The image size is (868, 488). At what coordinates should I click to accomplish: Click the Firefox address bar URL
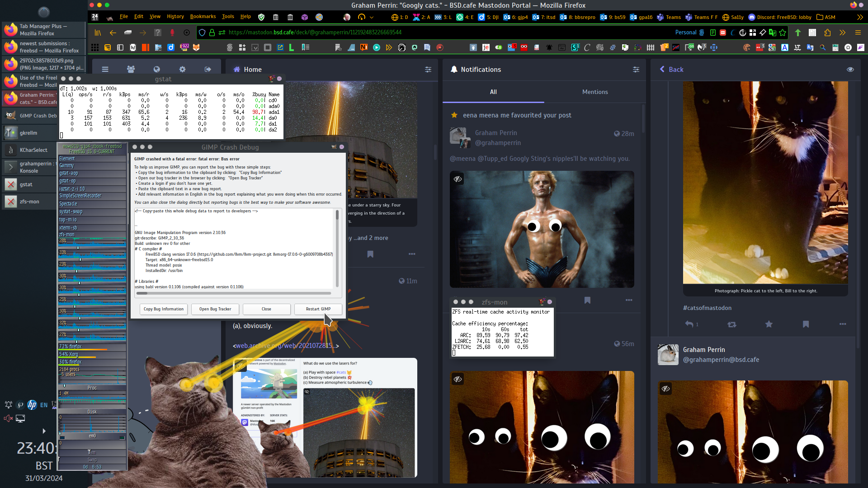[315, 33]
